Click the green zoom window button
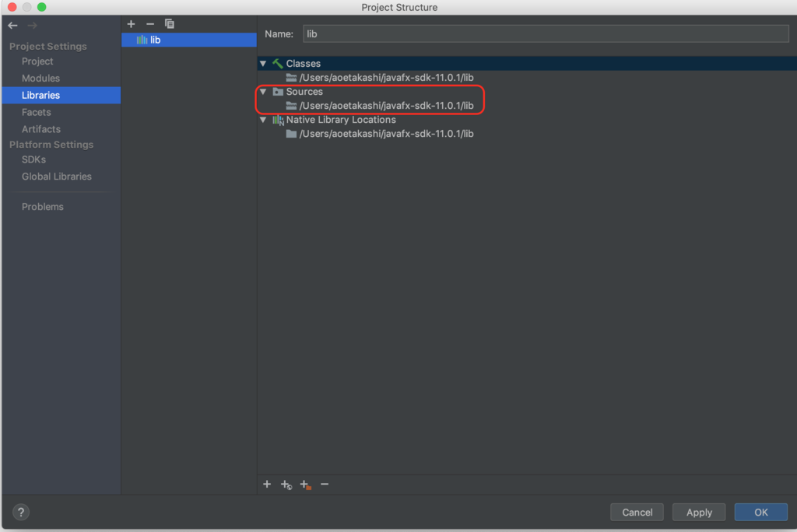Viewport: 797px width, 532px height. tap(42, 7)
